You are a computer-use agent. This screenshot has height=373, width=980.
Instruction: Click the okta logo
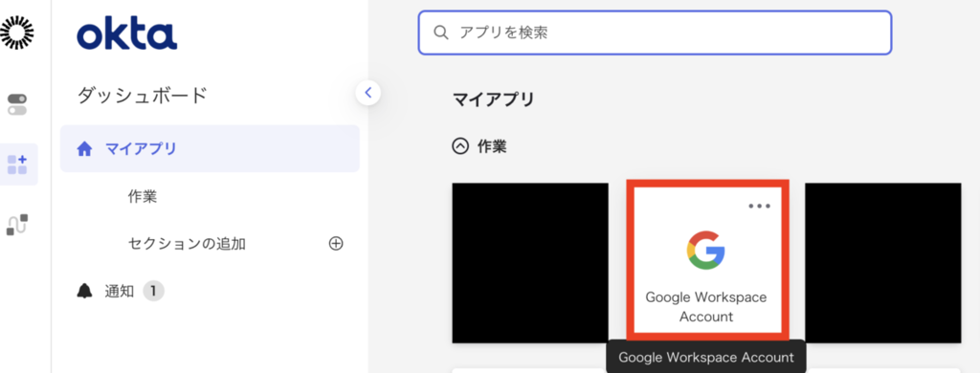127,33
